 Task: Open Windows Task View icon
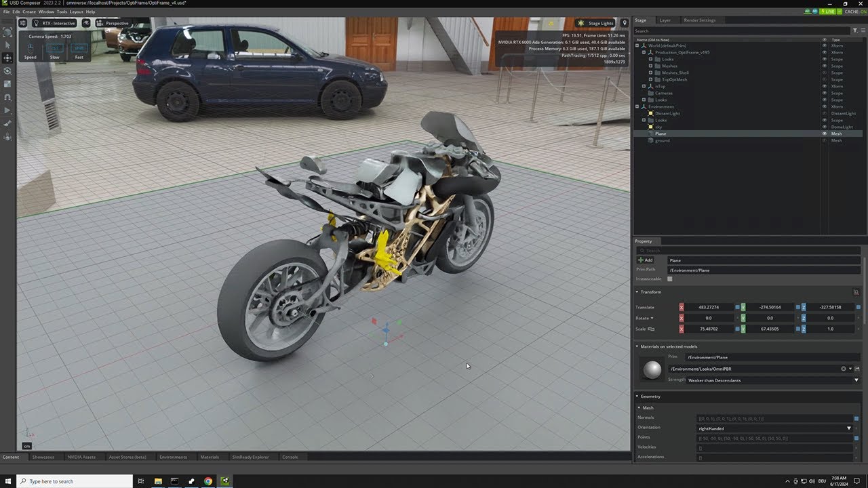(x=140, y=481)
